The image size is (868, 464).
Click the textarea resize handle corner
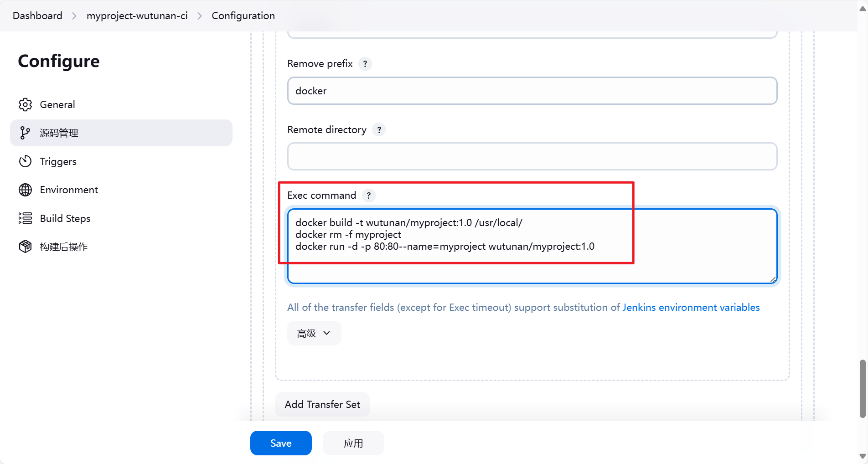pyautogui.click(x=773, y=279)
